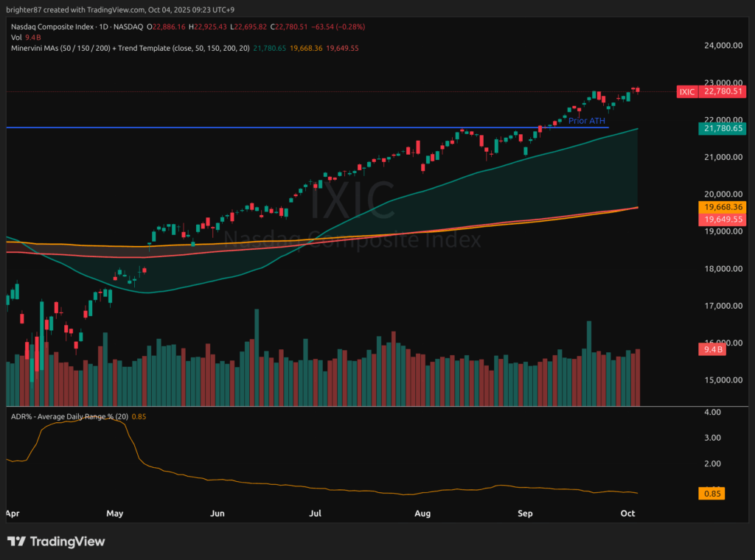Click the Oct label on time axis
The width and height of the screenshot is (755, 560).
(x=627, y=512)
